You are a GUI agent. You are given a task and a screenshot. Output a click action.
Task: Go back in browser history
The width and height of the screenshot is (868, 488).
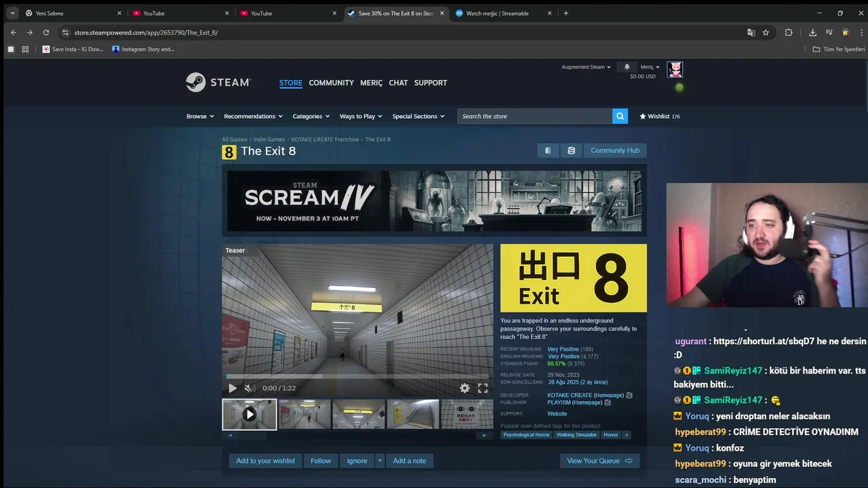point(13,32)
